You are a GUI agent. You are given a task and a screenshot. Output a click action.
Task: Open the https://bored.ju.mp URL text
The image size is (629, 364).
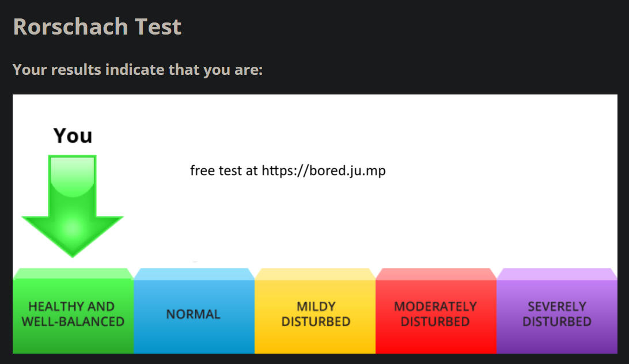point(324,171)
